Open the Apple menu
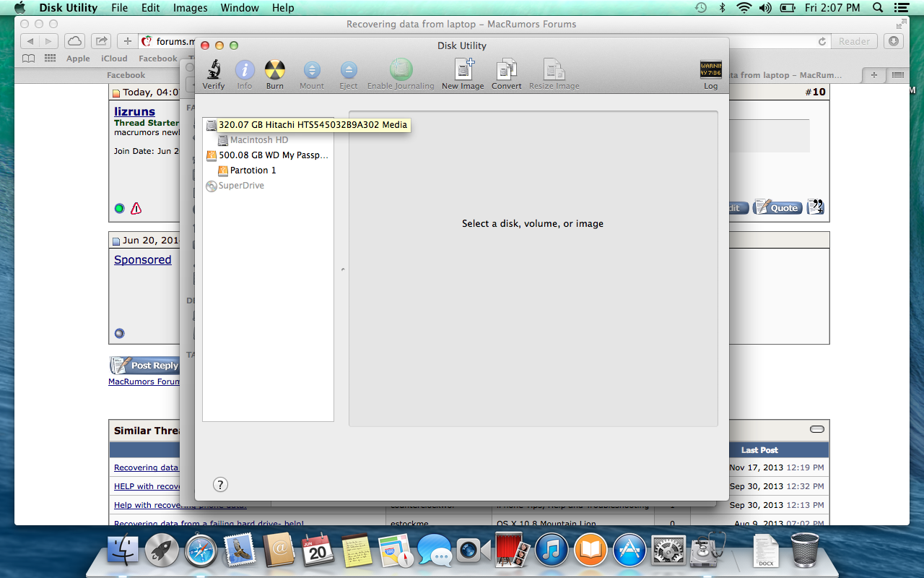Viewport: 924px width, 578px height. click(x=19, y=8)
